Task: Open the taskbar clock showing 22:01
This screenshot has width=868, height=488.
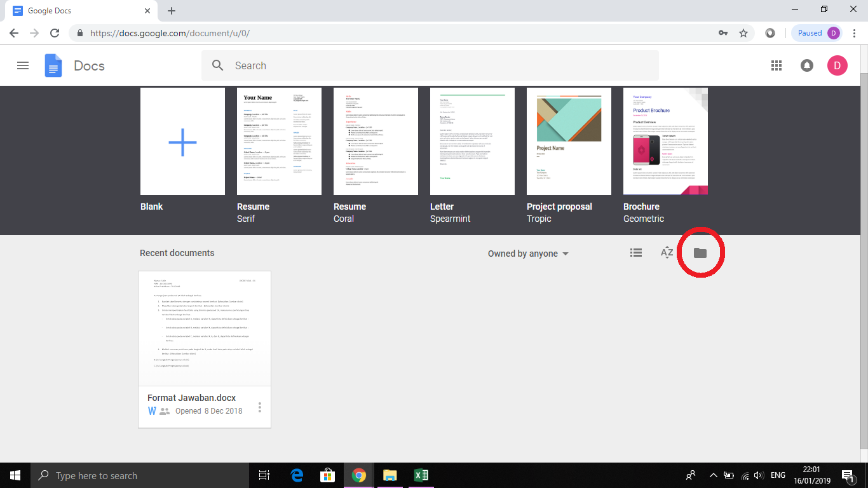Action: click(811, 475)
